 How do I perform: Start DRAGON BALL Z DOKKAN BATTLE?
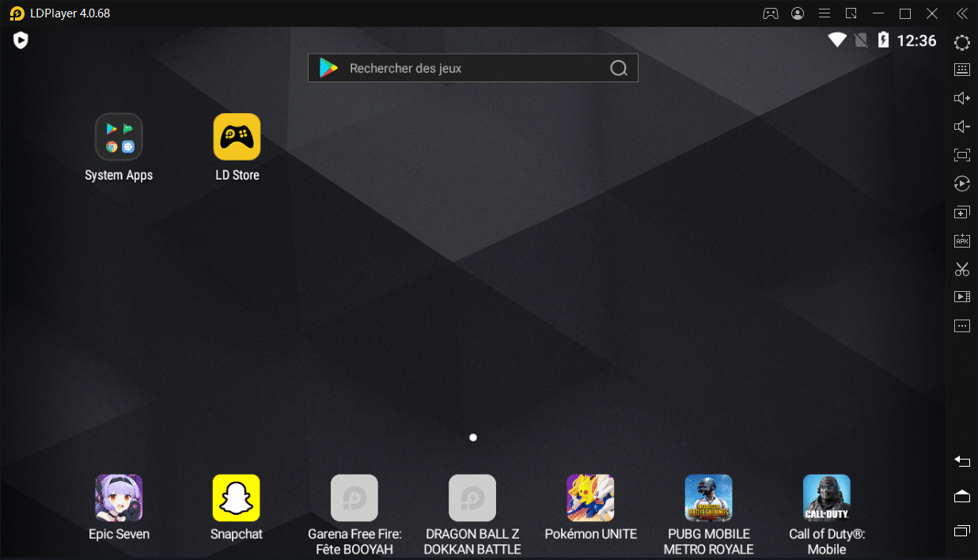(472, 498)
